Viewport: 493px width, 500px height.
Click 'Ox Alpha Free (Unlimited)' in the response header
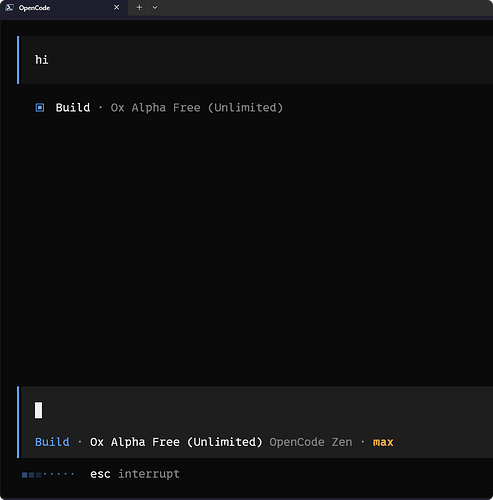[197, 108]
